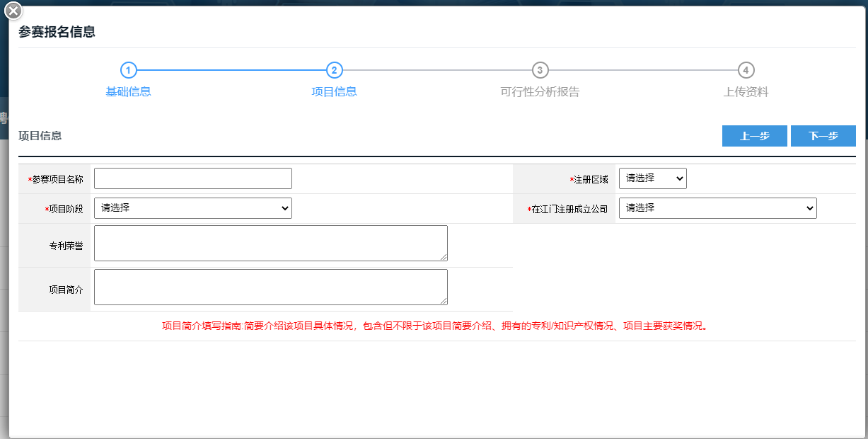868x439 pixels.
Task: Click step 2 circle in progress bar
Action: point(334,70)
